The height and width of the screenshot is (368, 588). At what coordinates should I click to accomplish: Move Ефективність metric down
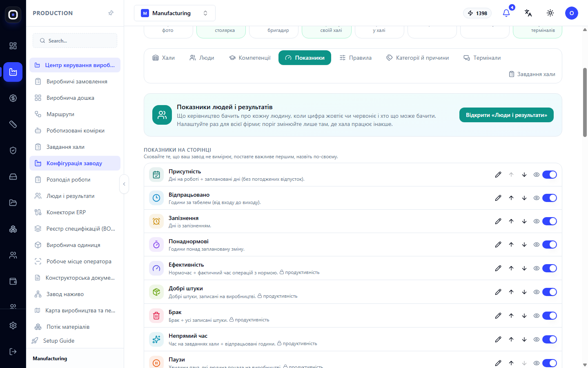coord(524,268)
